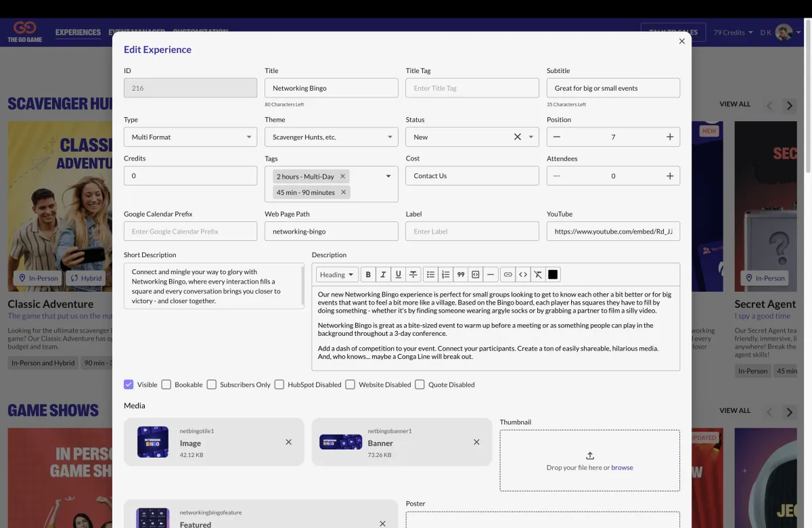Viewport: 812px width, 528px height.
Task: Check the Website Disabled checkbox
Action: click(350, 384)
